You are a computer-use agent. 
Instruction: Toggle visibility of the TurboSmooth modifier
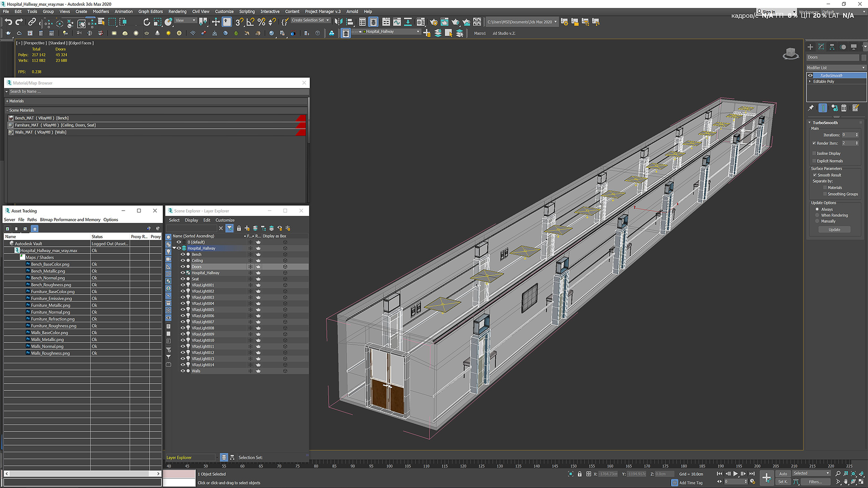pos(811,75)
